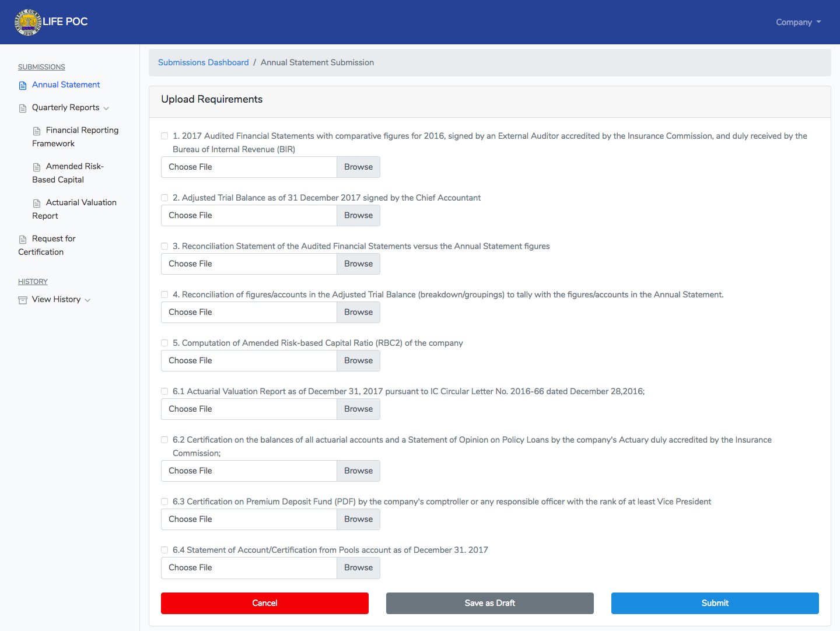840x631 pixels.
Task: Expand the Quarterly Reports chevron
Action: (106, 108)
